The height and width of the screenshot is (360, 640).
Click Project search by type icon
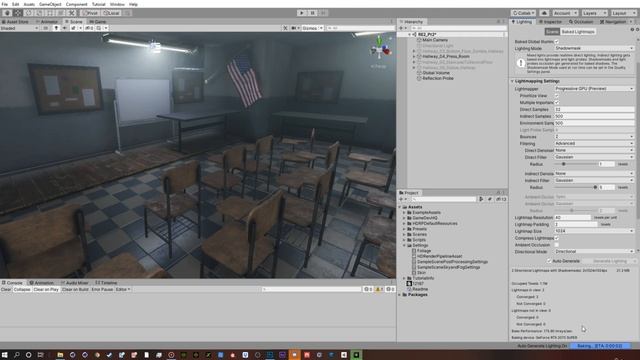click(481, 199)
